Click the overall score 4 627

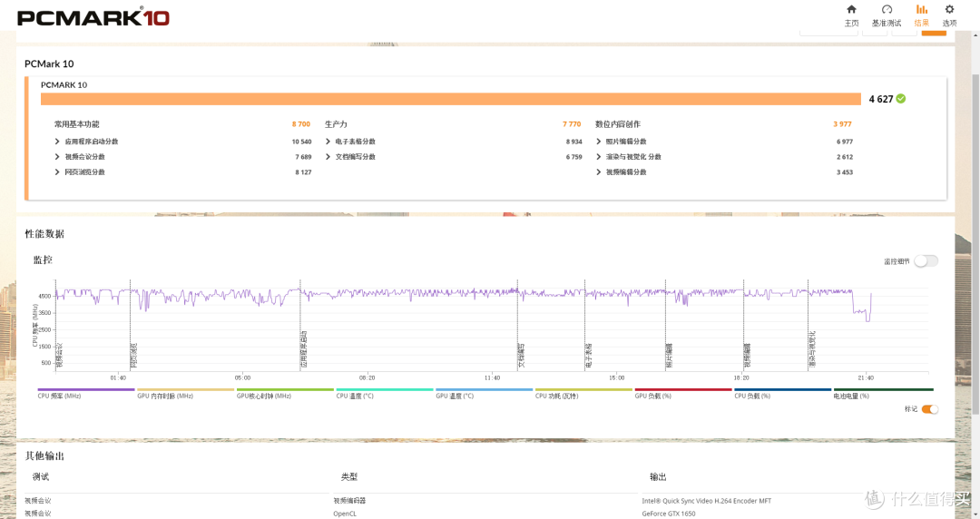point(880,99)
